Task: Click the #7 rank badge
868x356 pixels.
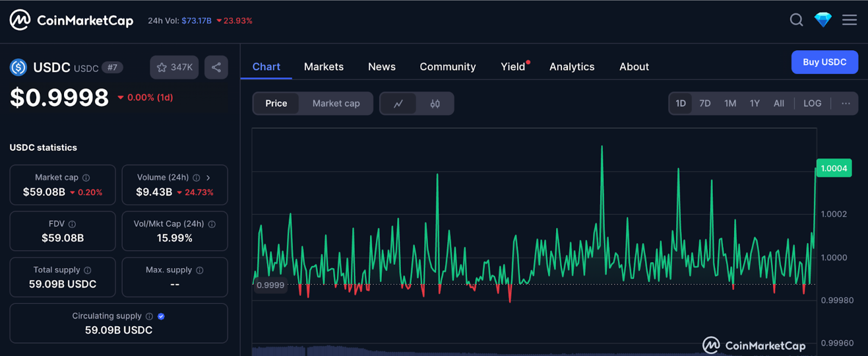Action: point(112,68)
